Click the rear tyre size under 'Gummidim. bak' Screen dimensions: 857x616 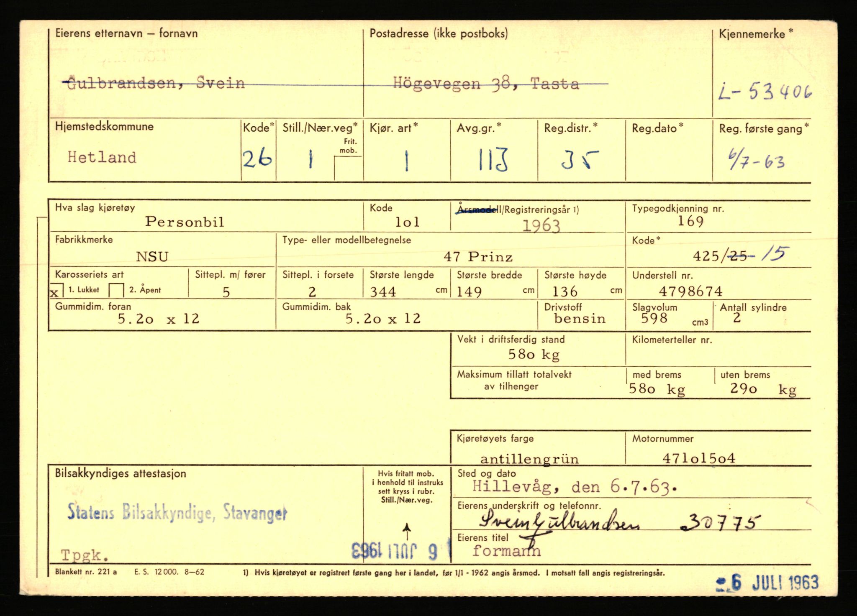coord(383,319)
